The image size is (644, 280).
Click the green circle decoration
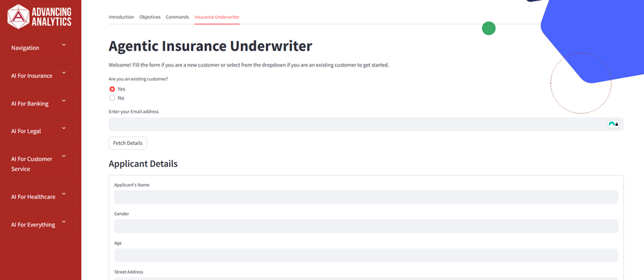pos(488,28)
